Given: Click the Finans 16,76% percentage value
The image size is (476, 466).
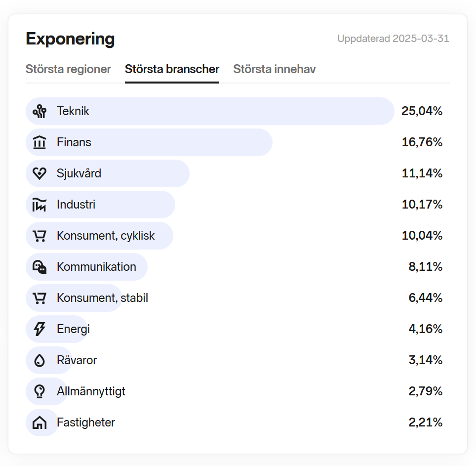Looking at the screenshot, I should [422, 142].
